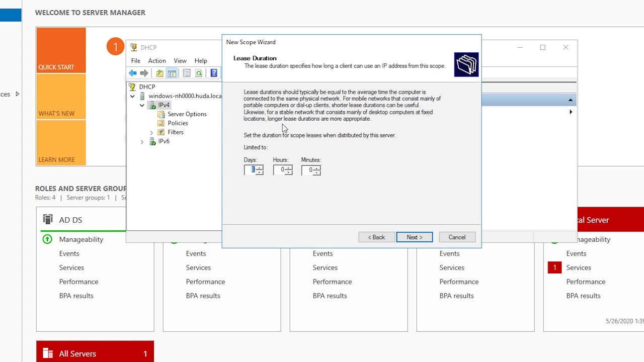644x362 pixels.
Task: Expand the left sidebar arrow
Action: click(17, 94)
